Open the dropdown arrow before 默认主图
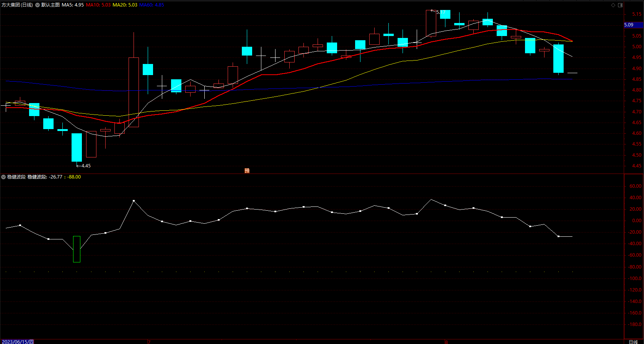Screen dimensions: 644x344 click(37, 5)
